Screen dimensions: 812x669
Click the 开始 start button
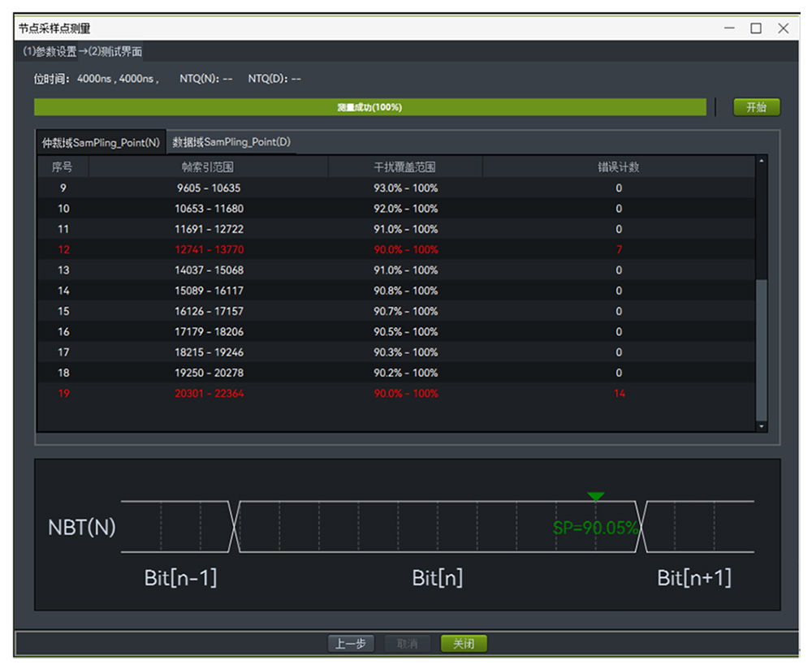tap(756, 107)
